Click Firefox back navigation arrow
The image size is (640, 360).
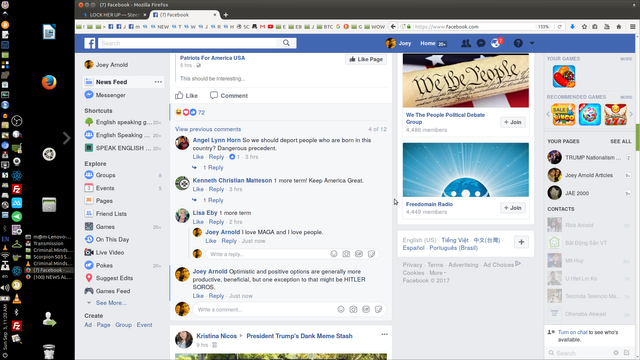coord(393,27)
